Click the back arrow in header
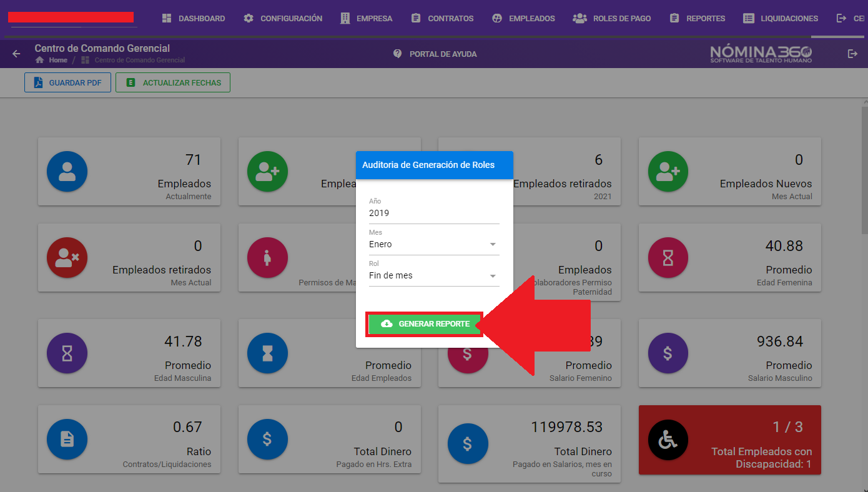The width and height of the screenshot is (868, 492). tap(16, 54)
